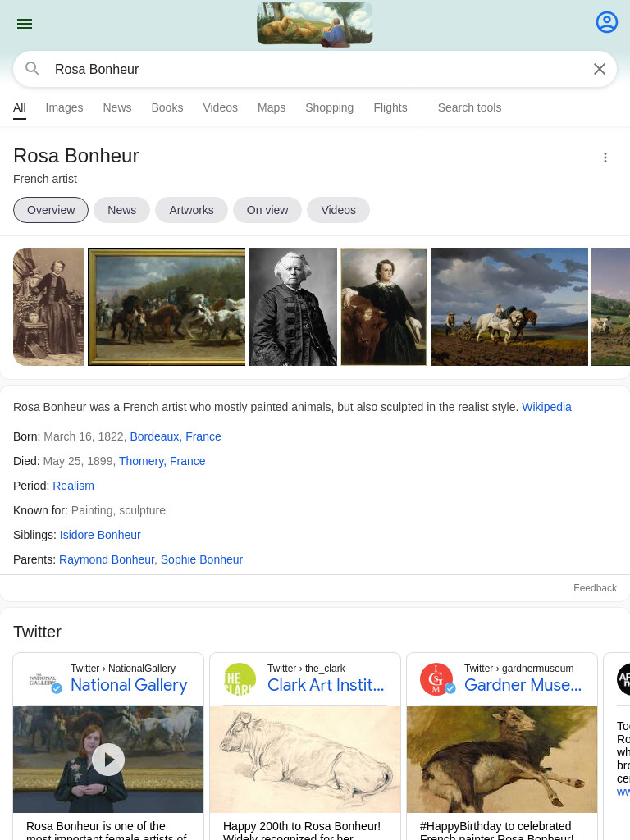Click the Clark Art Institute logo
630x840 pixels.
(x=240, y=678)
